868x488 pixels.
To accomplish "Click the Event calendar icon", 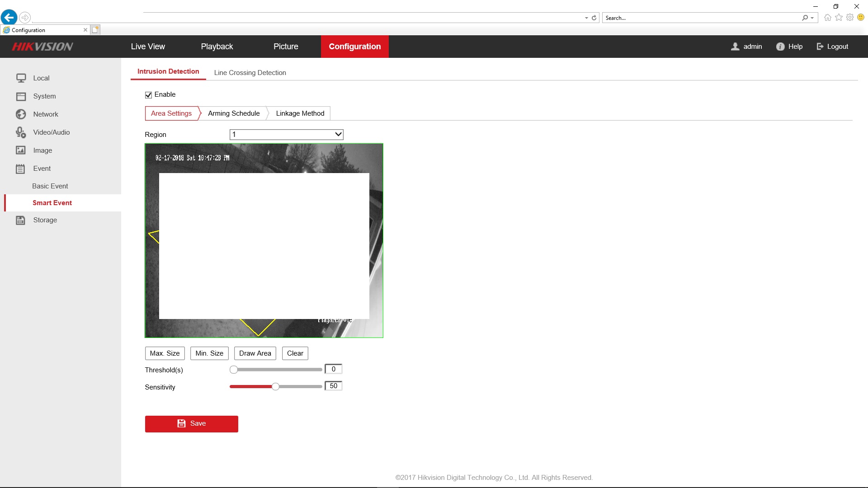I will tap(21, 169).
